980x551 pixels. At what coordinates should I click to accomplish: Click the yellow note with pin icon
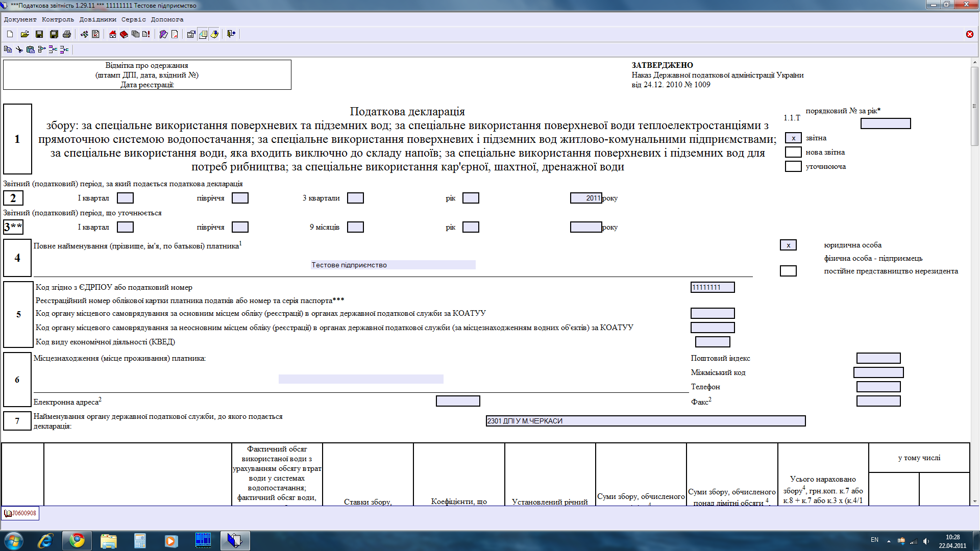tap(214, 34)
